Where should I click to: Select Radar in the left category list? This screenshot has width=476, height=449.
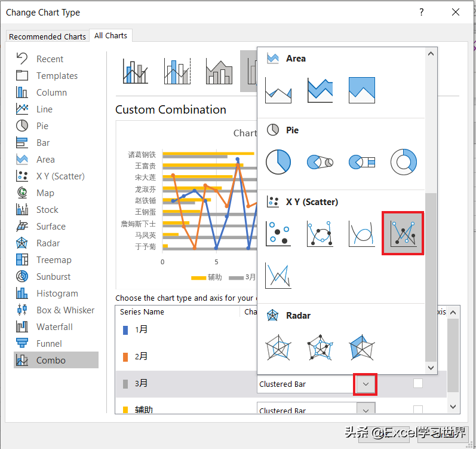click(56, 243)
